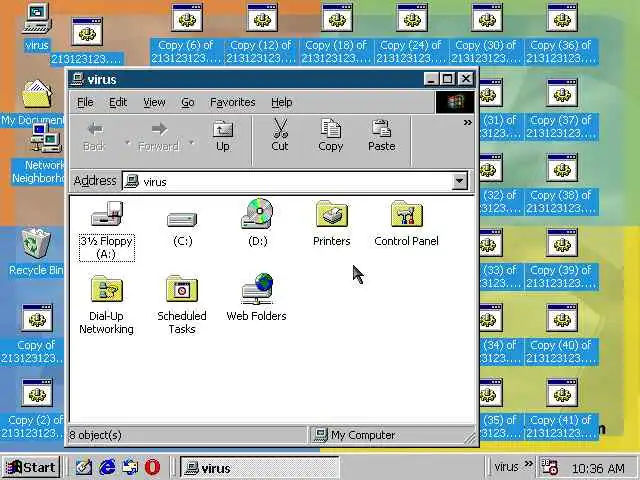
Task: Expand the virus desktop toolbar chevron on the taskbar
Action: tap(528, 464)
